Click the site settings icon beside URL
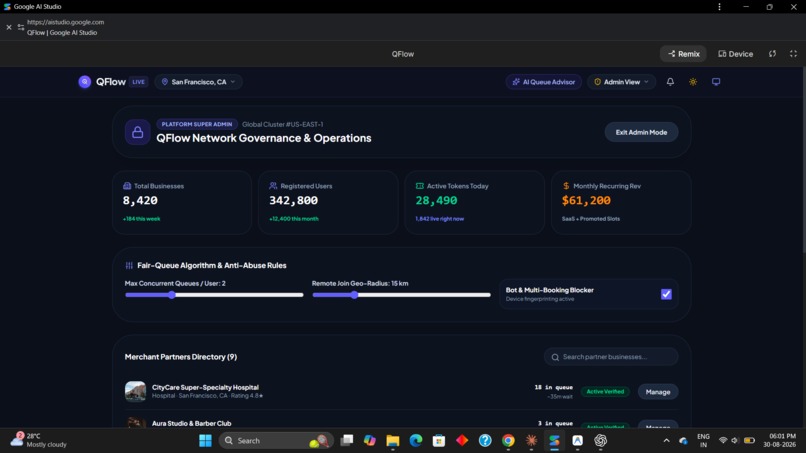The width and height of the screenshot is (806, 453). click(21, 27)
